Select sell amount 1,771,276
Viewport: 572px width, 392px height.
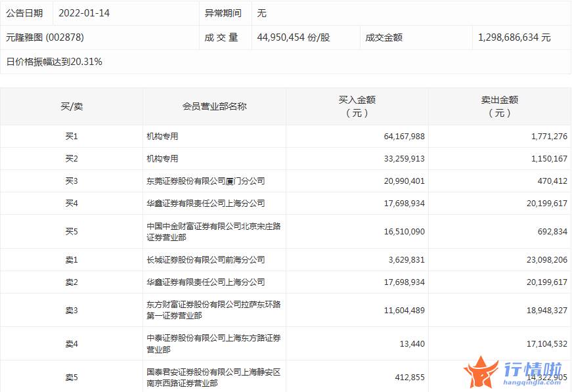550,137
